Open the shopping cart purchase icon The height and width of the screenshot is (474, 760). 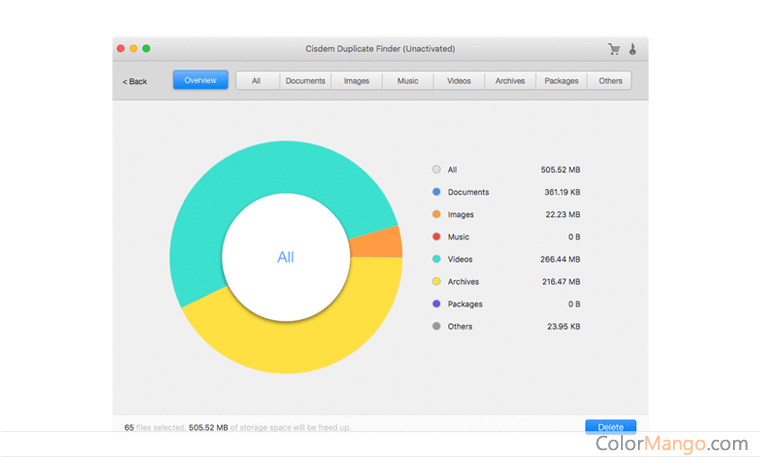coord(614,49)
